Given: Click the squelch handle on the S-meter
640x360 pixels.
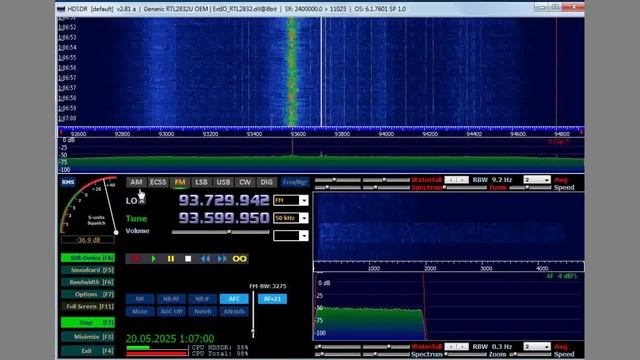Looking at the screenshot, I should coord(116,233).
